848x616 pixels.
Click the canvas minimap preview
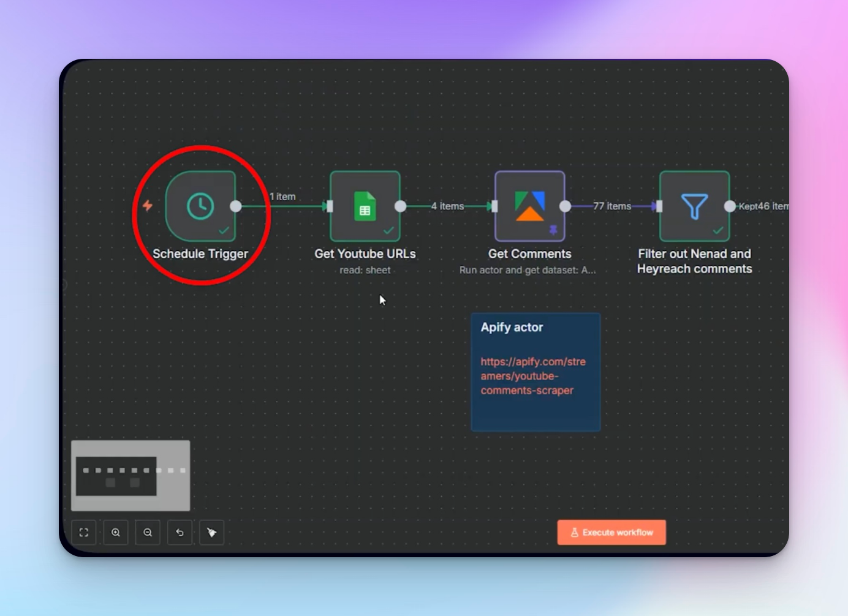tap(131, 476)
